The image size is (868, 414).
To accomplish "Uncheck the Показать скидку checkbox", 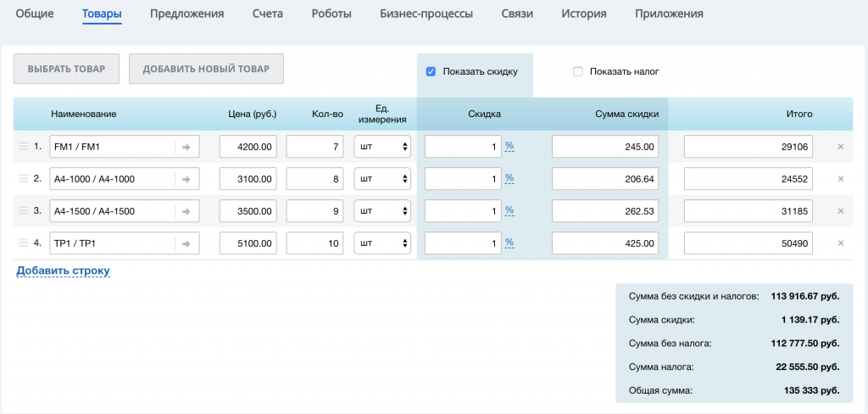I will pos(431,72).
